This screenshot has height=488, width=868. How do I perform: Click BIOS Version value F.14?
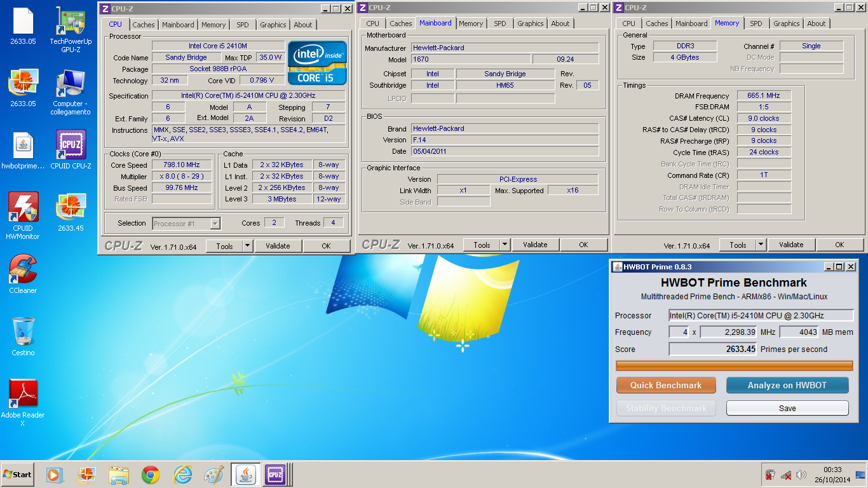coord(505,140)
